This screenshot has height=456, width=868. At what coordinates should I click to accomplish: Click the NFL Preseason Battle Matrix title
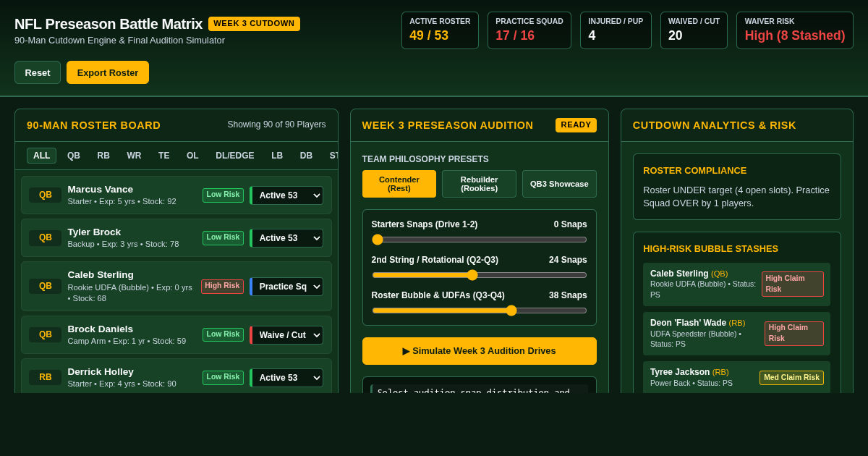click(109, 24)
